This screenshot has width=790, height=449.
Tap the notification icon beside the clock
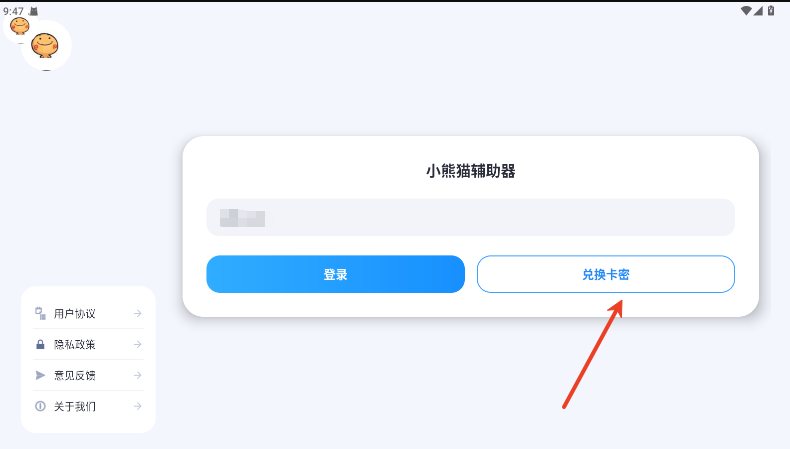[x=33, y=11]
